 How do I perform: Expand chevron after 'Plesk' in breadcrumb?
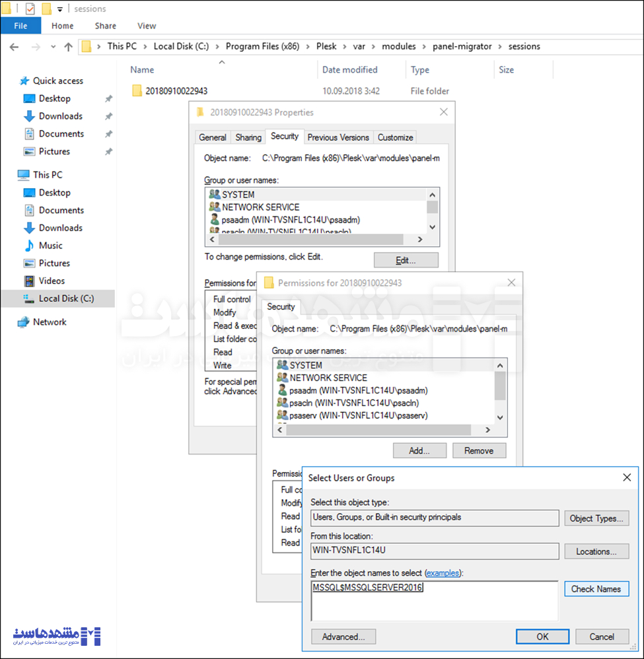click(345, 47)
